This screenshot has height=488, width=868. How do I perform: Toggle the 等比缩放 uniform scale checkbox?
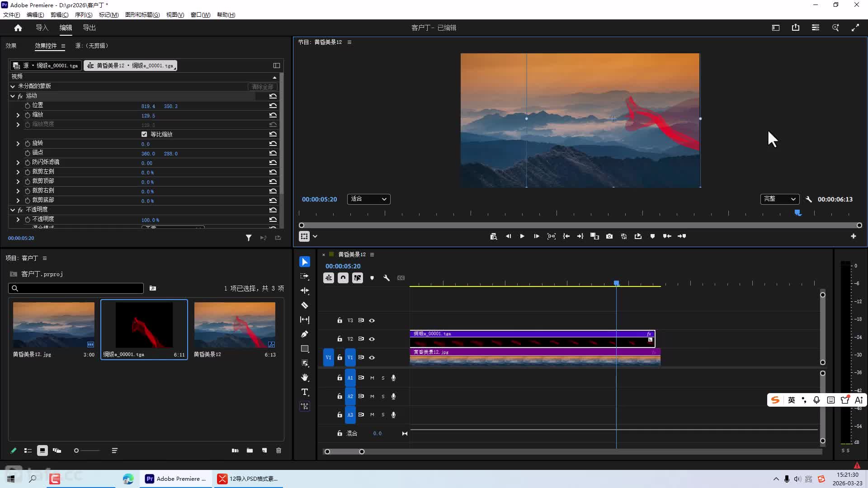click(x=144, y=134)
